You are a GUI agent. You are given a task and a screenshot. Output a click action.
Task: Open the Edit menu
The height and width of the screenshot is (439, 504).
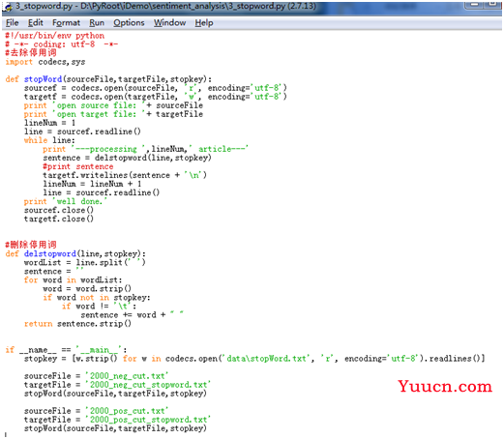tap(35, 23)
